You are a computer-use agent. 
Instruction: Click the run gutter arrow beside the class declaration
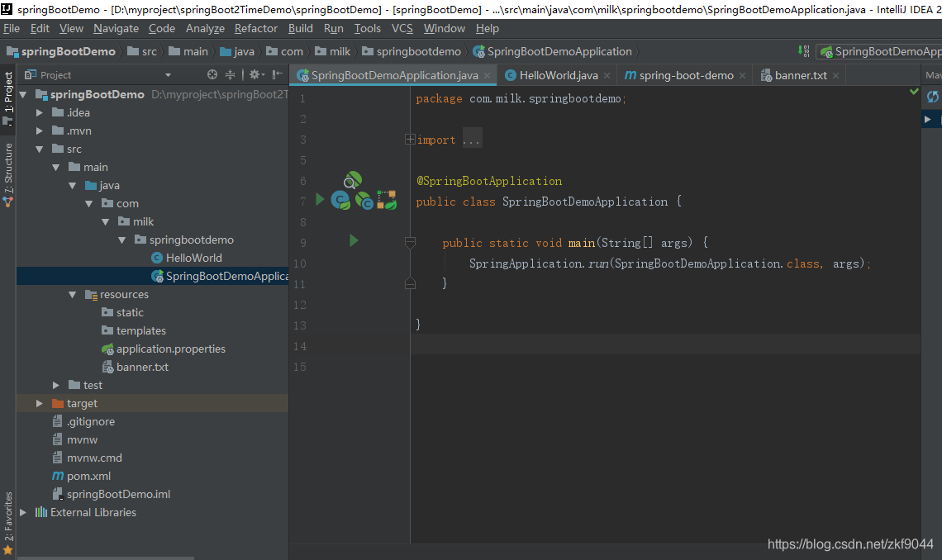pos(320,199)
